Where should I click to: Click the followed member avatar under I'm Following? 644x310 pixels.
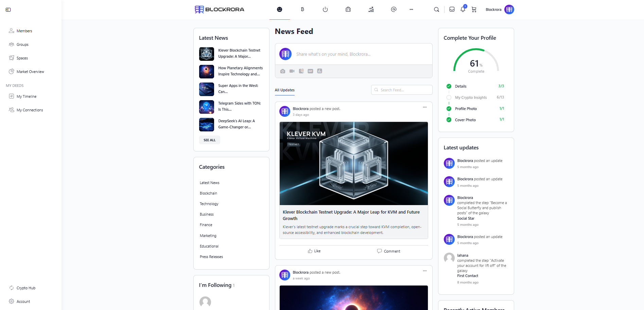(x=205, y=302)
